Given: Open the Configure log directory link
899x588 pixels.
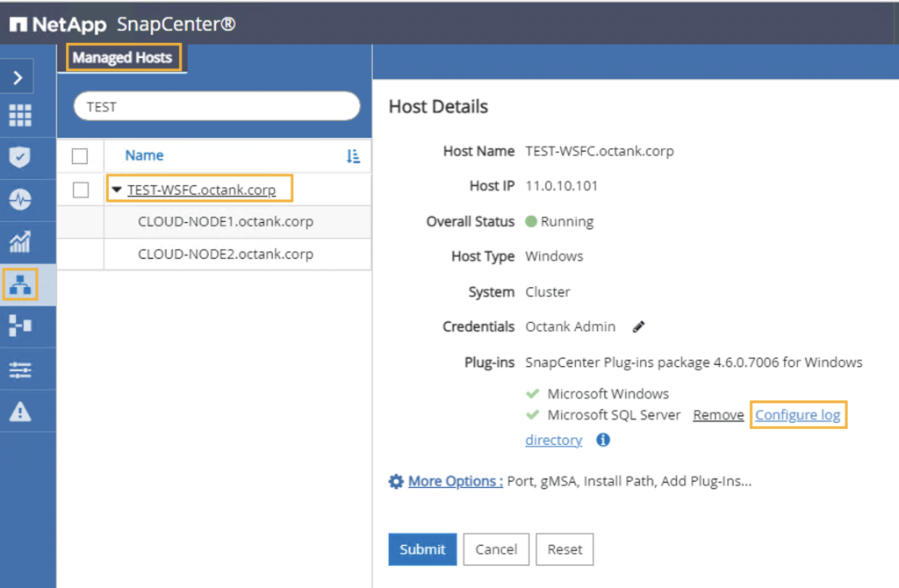Looking at the screenshot, I should (x=797, y=414).
